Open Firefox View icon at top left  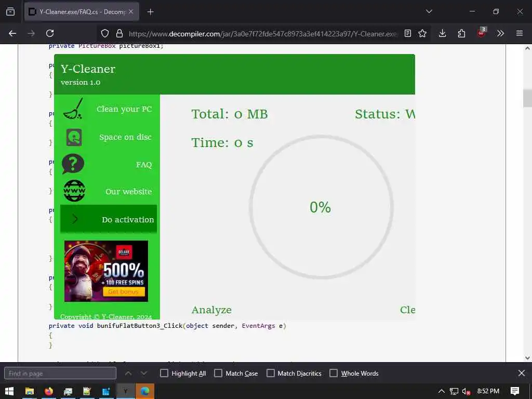point(10,12)
